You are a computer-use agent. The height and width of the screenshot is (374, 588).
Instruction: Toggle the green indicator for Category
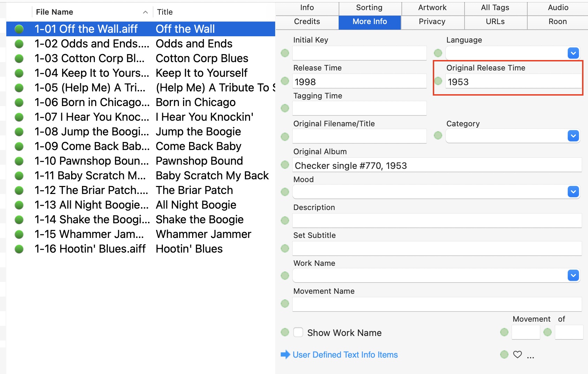[x=438, y=135]
